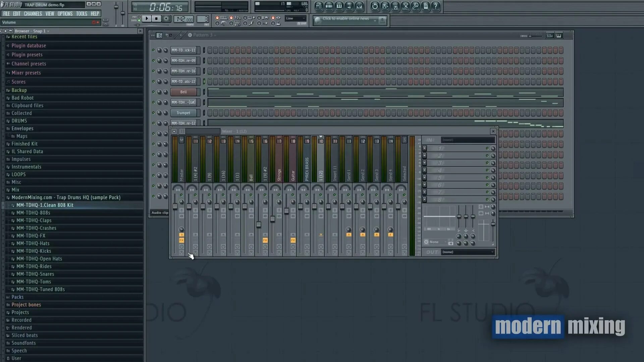Mute the Trumpet instrument track
Viewport: 644px width, 362px height.
pos(154,113)
